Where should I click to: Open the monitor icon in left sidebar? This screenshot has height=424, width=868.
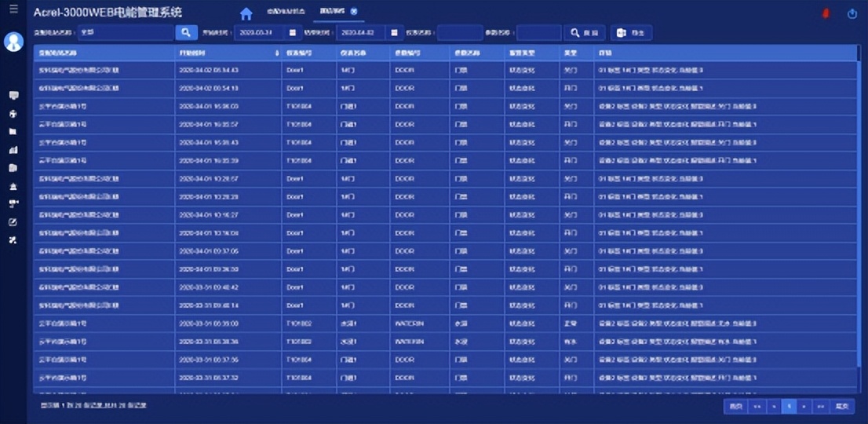click(13, 95)
